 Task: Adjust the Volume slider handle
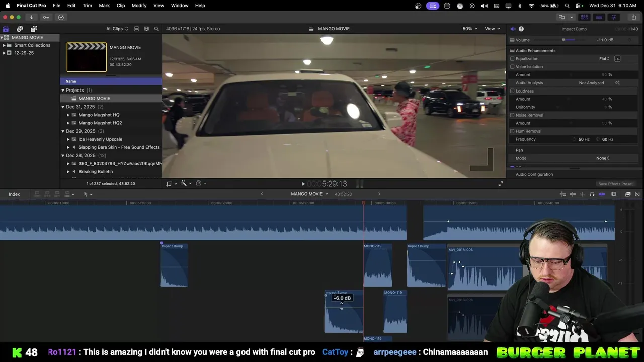tap(564, 40)
